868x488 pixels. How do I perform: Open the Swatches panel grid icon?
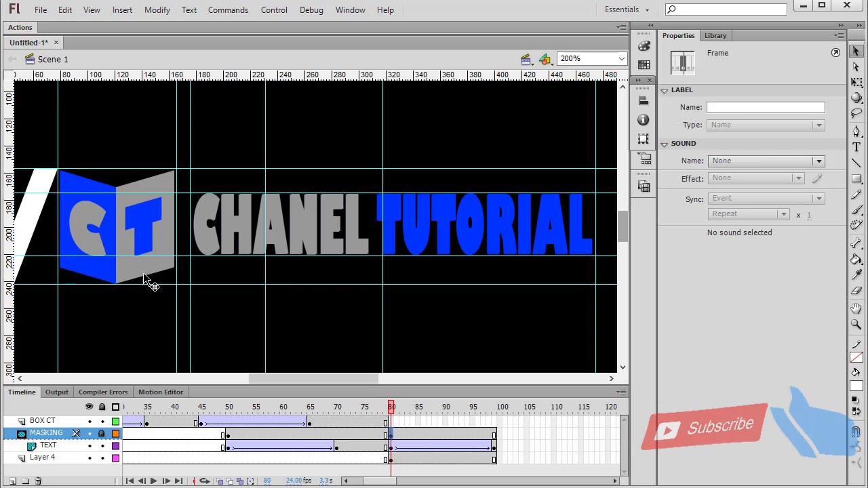[644, 65]
